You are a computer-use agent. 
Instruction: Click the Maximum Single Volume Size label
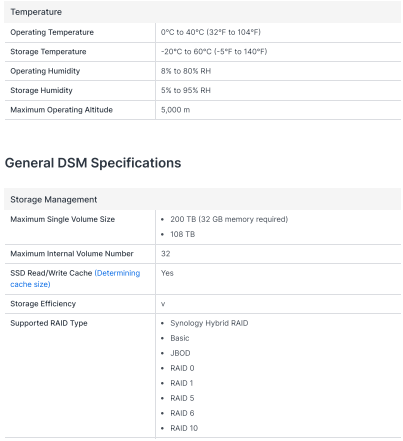click(63, 219)
